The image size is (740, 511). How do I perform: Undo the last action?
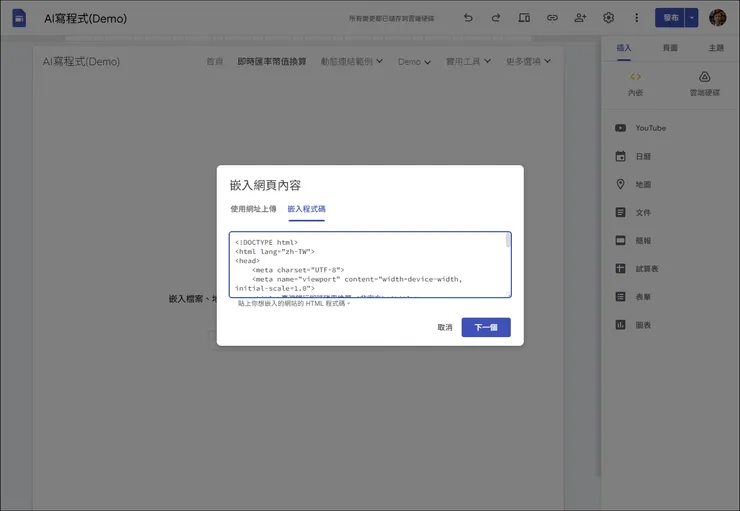(x=468, y=18)
